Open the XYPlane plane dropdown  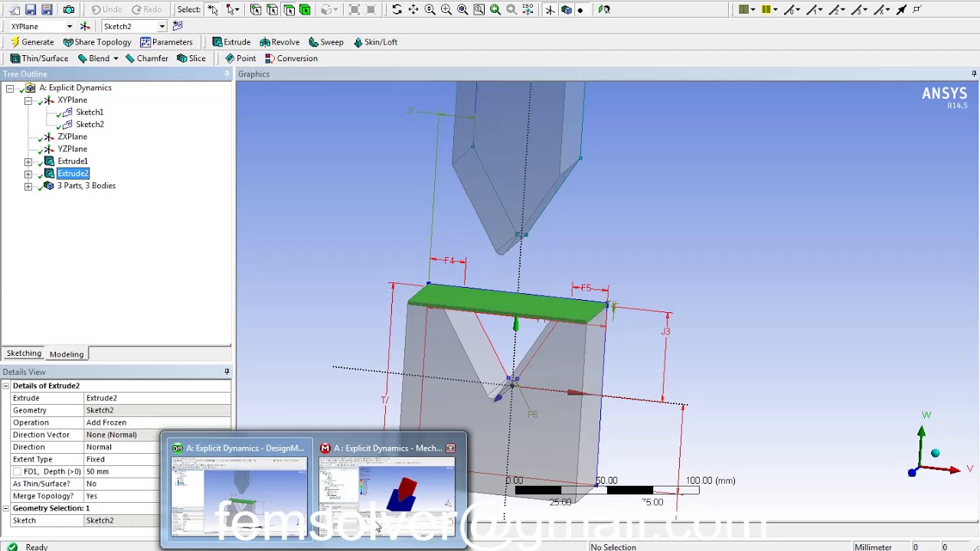69,26
